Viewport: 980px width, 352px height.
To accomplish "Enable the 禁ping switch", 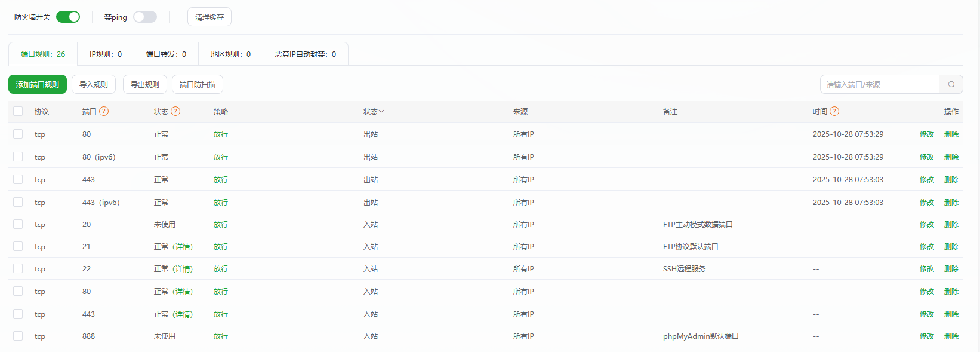I will tap(145, 17).
